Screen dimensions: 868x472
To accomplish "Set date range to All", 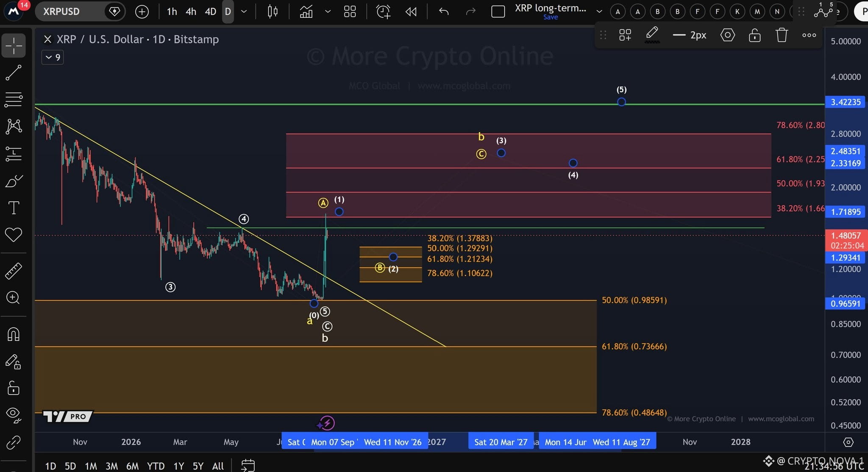I will point(218,466).
